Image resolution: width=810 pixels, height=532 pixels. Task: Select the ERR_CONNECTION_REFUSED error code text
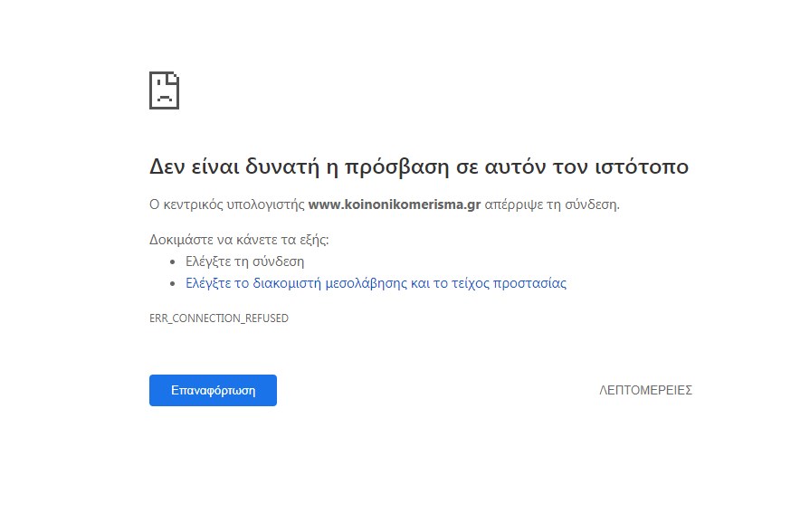click(219, 318)
